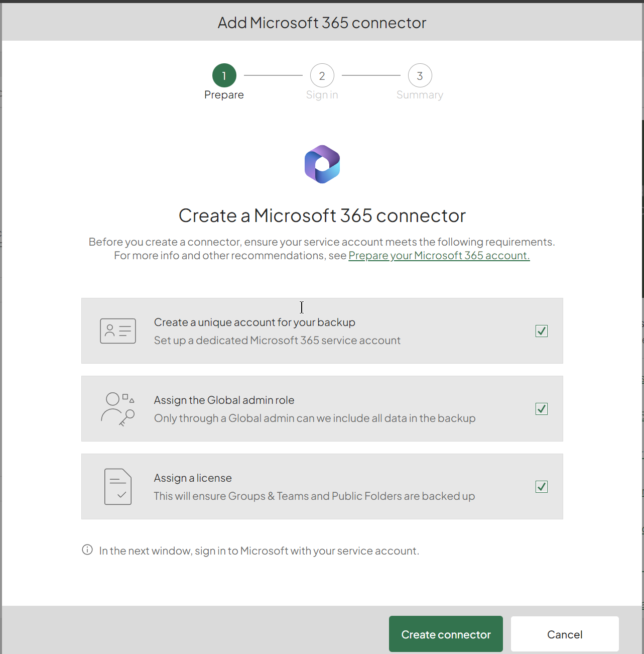
Task: Toggle the Assign a license checkbox
Action: pyautogui.click(x=541, y=487)
